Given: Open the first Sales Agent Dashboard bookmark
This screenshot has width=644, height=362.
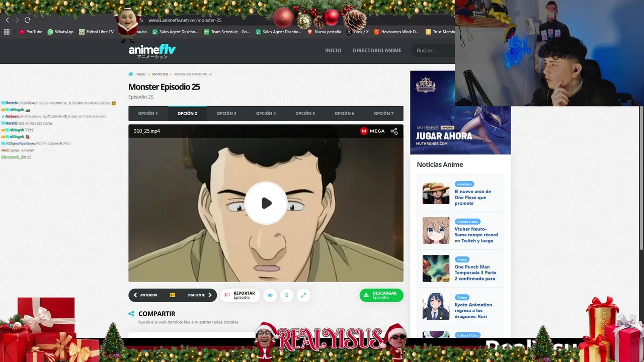Looking at the screenshot, I should pyautogui.click(x=175, y=32).
